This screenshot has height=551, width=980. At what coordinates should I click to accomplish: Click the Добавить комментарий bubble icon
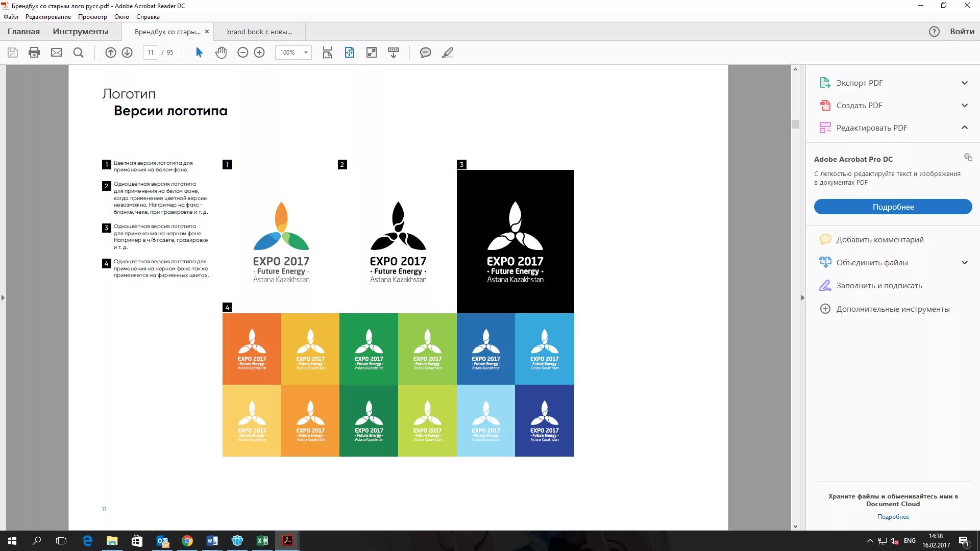(x=825, y=239)
